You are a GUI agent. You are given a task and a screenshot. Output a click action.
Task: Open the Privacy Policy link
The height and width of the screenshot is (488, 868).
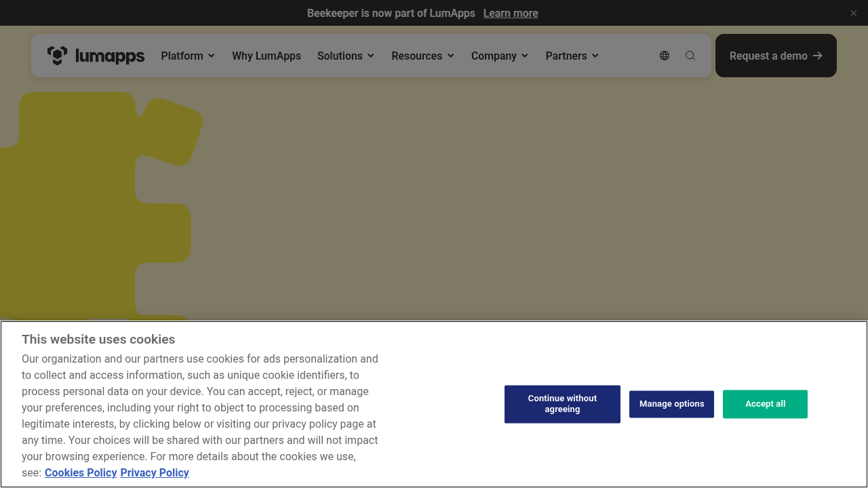[155, 472]
